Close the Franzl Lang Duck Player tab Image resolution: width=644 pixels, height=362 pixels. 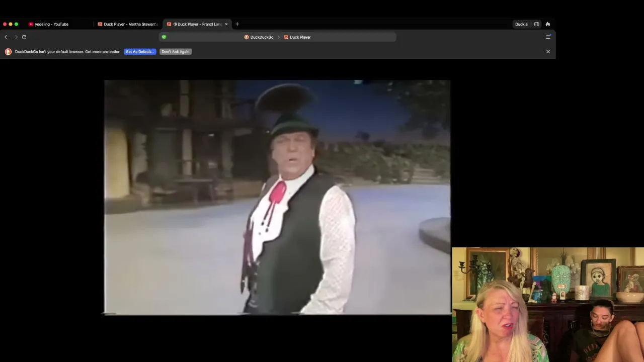pos(226,24)
